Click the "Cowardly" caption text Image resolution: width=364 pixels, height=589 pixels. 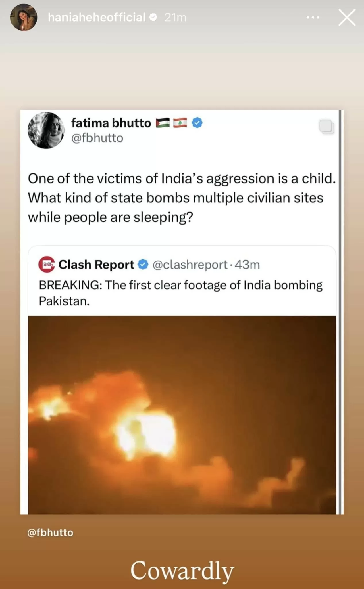coord(182,570)
